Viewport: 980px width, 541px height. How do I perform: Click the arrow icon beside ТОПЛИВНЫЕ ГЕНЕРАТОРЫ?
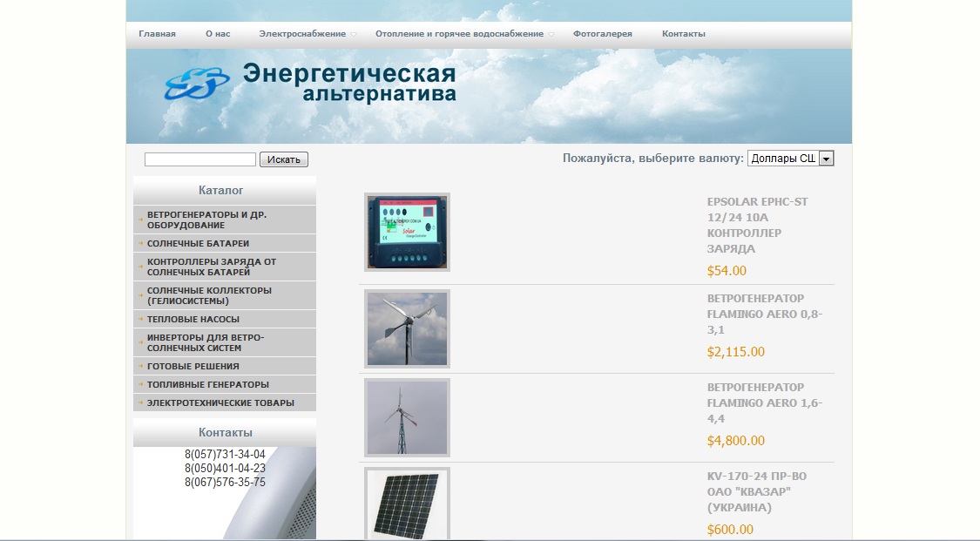coord(139,384)
